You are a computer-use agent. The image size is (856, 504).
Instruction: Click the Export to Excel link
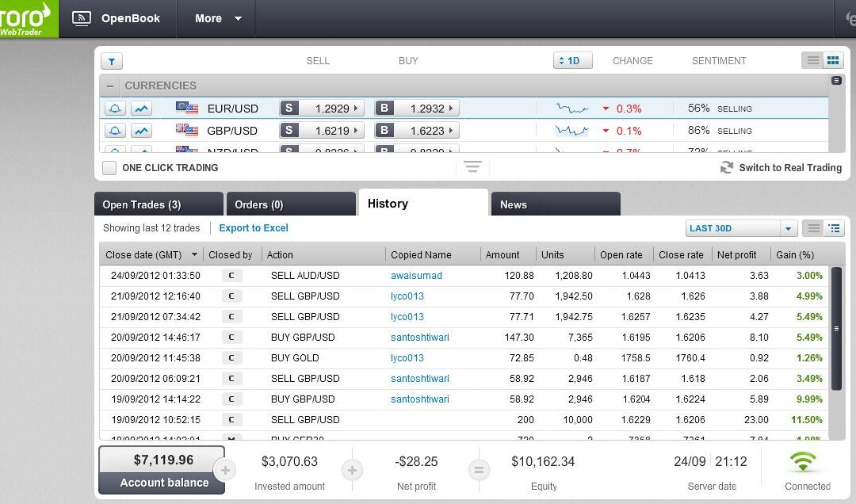coord(254,228)
